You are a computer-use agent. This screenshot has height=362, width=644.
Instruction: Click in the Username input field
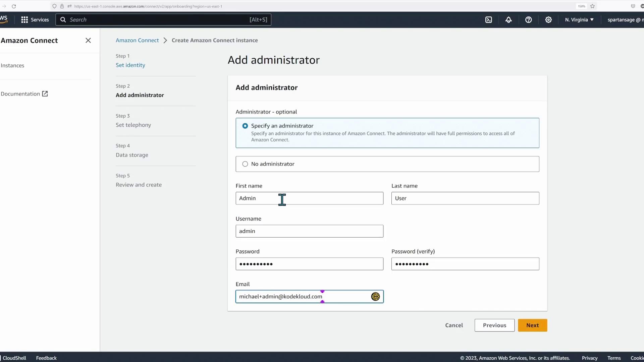pos(309,231)
